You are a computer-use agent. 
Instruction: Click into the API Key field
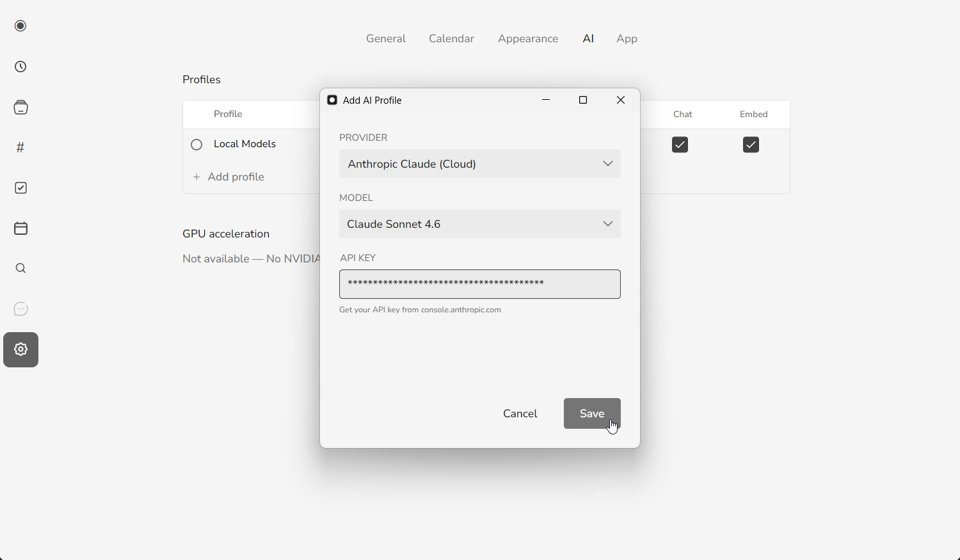[x=480, y=284]
